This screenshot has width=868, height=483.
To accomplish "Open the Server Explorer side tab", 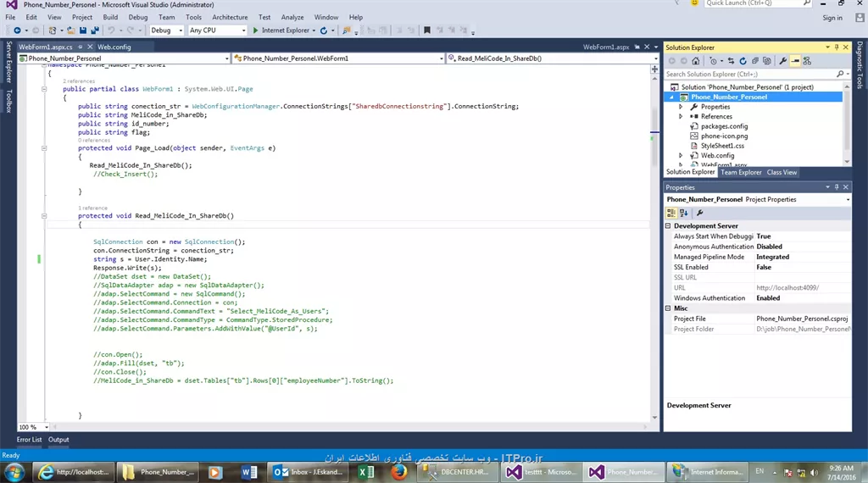I will coord(8,61).
